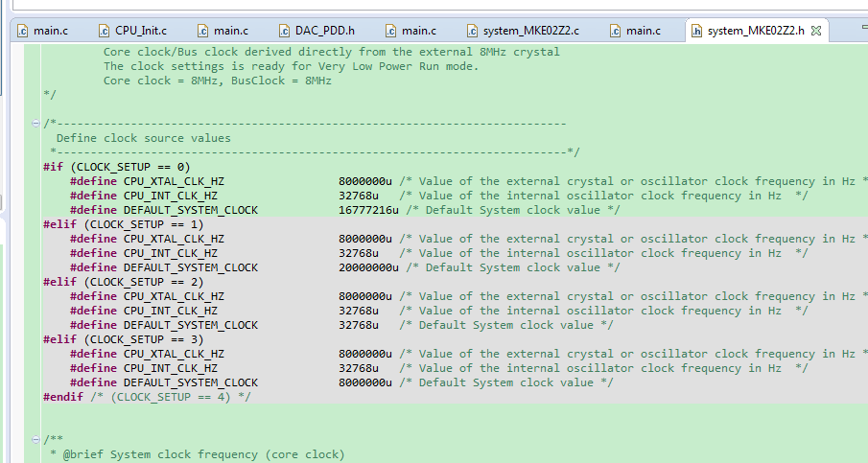Image resolution: width=868 pixels, height=463 pixels.
Task: Click the header file icon on DAC_PDD.h tab
Action: 286,31
